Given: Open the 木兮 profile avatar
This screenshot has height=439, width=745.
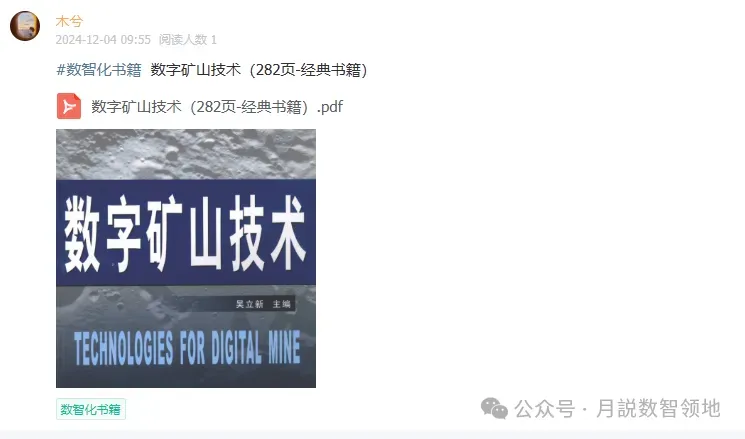Looking at the screenshot, I should [x=25, y=26].
